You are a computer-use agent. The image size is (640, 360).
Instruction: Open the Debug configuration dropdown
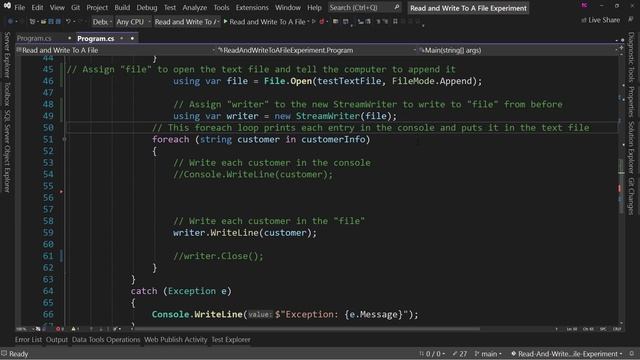click(102, 22)
